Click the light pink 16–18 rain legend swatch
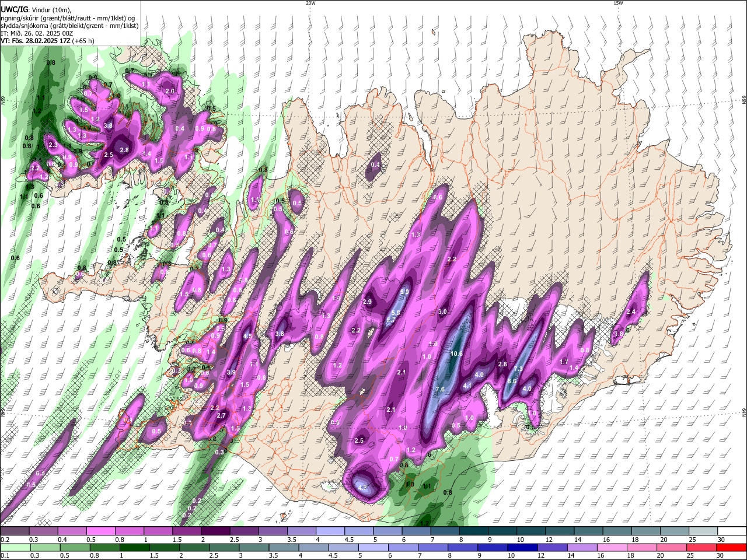747x560 pixels. coord(612,547)
